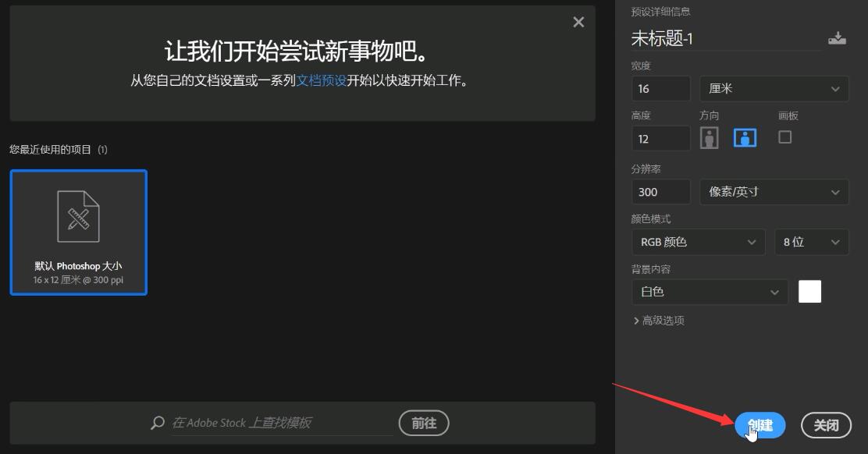868x454 pixels.
Task: Click the white background color swatch
Action: tap(810, 292)
